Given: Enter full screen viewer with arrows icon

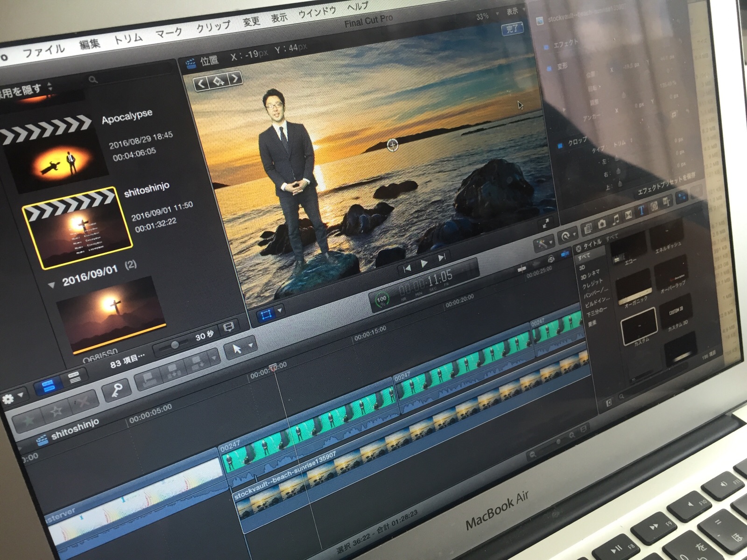Looking at the screenshot, I should 545,224.
